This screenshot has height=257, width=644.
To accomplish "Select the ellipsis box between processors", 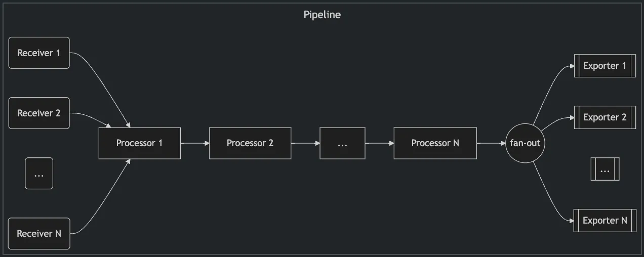I will 342,143.
